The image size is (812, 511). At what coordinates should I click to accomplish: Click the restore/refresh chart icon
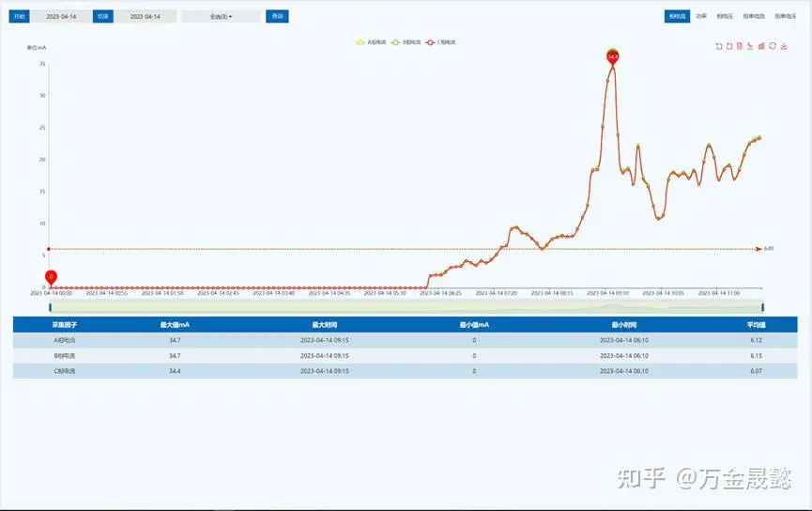click(773, 46)
